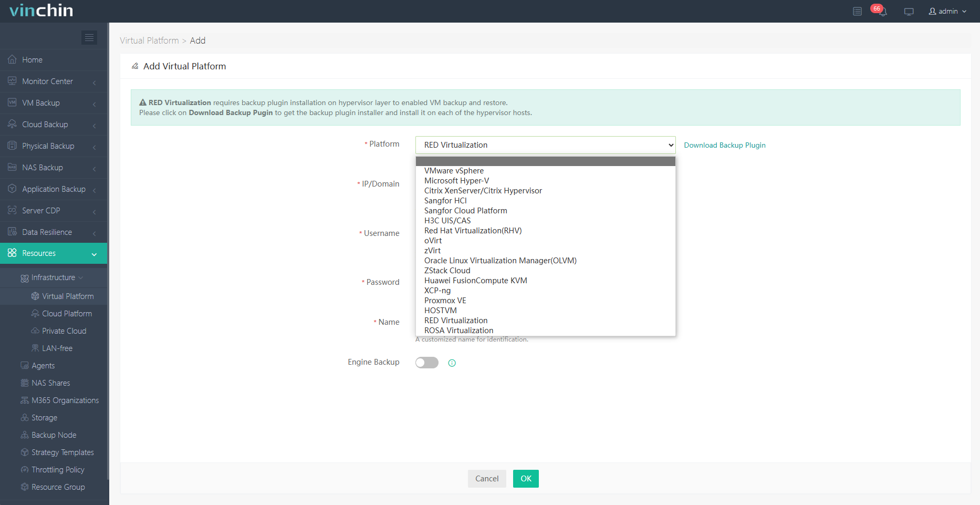Screen dimensions: 980x505
Task: Open the Platform dropdown selector
Action: [545, 145]
